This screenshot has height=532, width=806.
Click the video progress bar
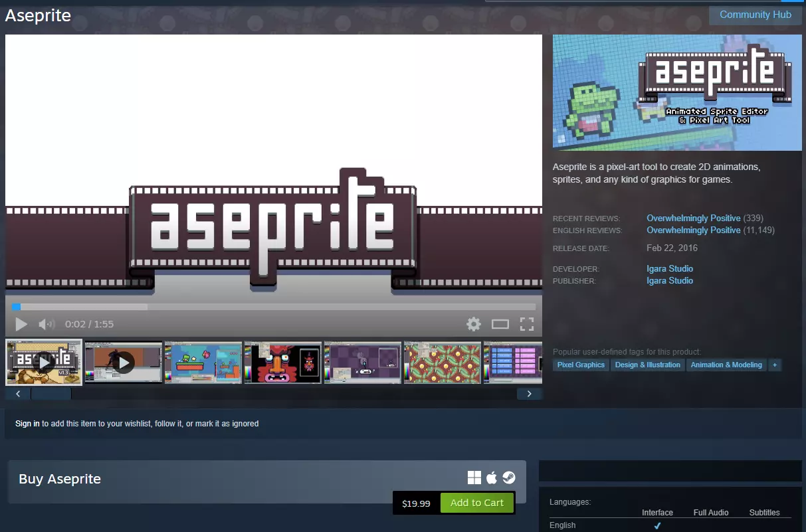[x=274, y=307]
